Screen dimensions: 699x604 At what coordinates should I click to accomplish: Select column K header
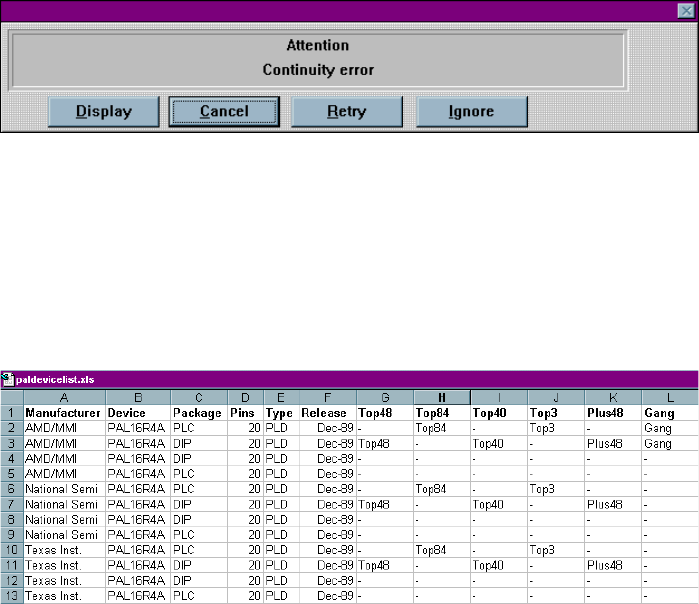(x=613, y=397)
